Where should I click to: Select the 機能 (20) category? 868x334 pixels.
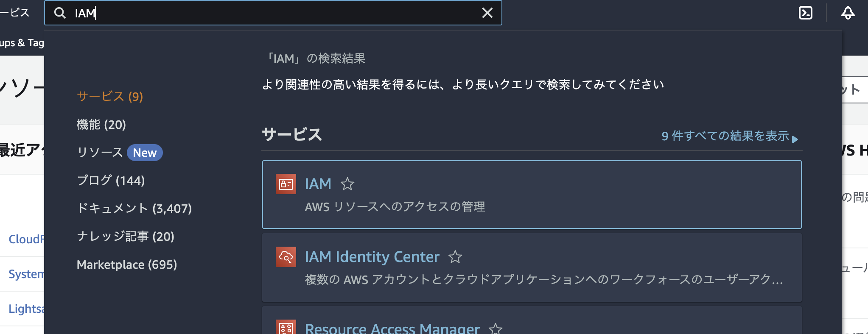tap(101, 125)
